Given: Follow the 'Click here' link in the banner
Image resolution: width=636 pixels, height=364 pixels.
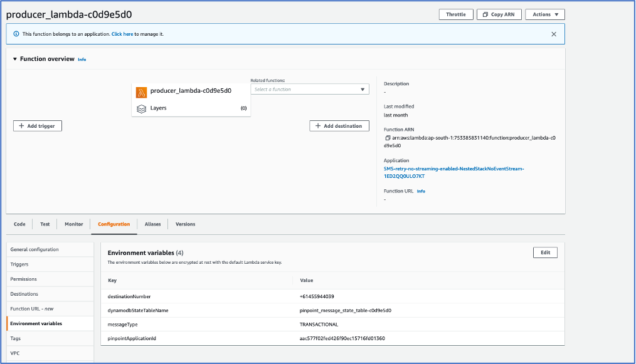Looking at the screenshot, I should (122, 34).
